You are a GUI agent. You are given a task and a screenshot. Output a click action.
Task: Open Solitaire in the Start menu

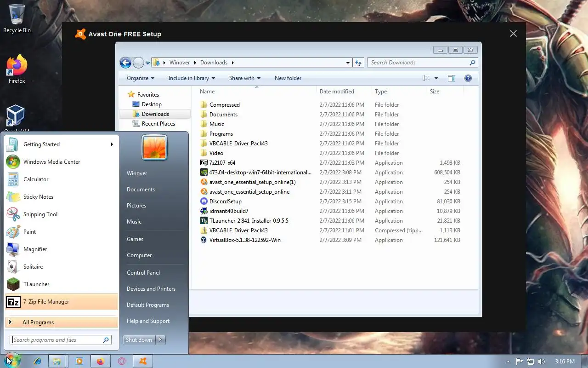pyautogui.click(x=61, y=267)
